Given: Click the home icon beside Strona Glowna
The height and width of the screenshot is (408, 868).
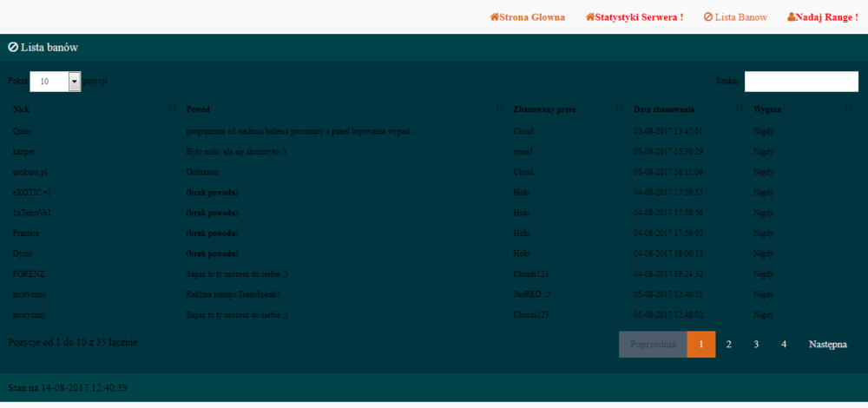Looking at the screenshot, I should coord(495,16).
